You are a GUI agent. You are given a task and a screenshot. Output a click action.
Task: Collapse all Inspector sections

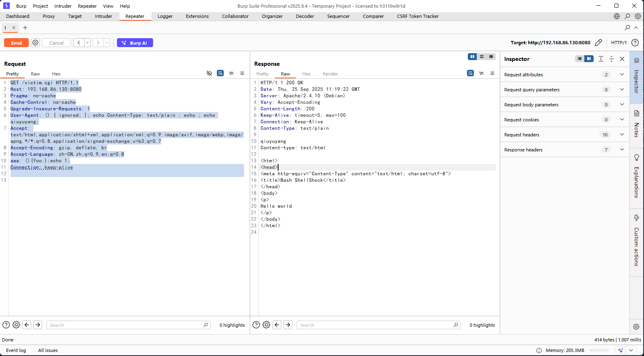(612, 59)
